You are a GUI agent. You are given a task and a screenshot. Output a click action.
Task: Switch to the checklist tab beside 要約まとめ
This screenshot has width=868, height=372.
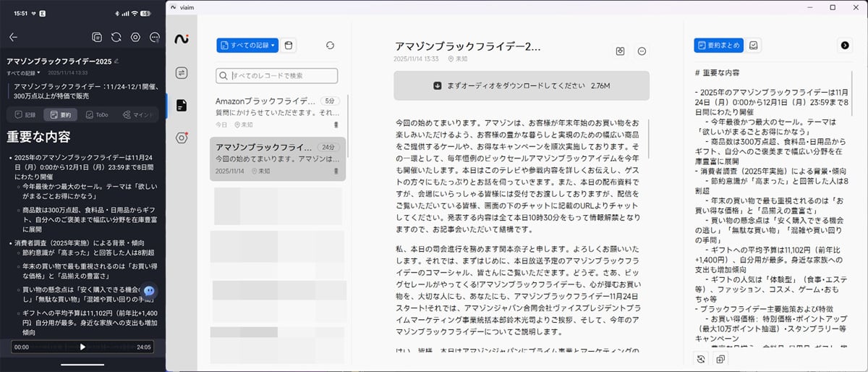click(x=753, y=45)
